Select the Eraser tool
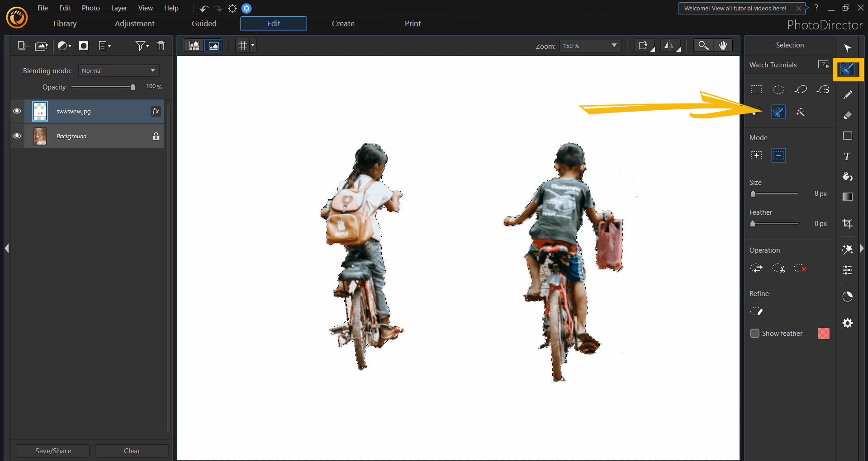Screen dimensions: 868x461 click(847, 115)
